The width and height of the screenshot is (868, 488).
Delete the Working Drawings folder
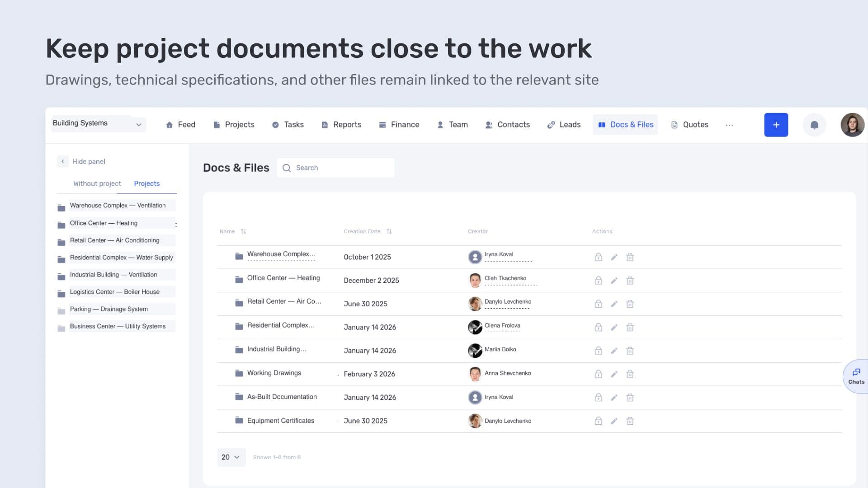(x=630, y=374)
